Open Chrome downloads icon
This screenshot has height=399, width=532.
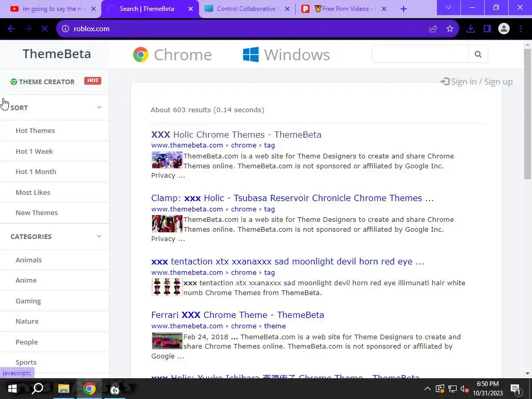471,29
